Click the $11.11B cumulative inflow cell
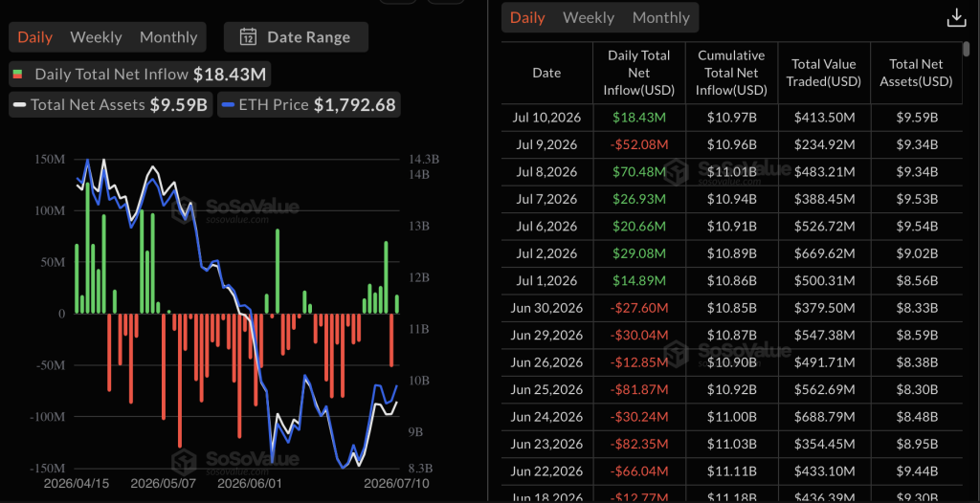Image resolution: width=980 pixels, height=503 pixels. pos(732,471)
